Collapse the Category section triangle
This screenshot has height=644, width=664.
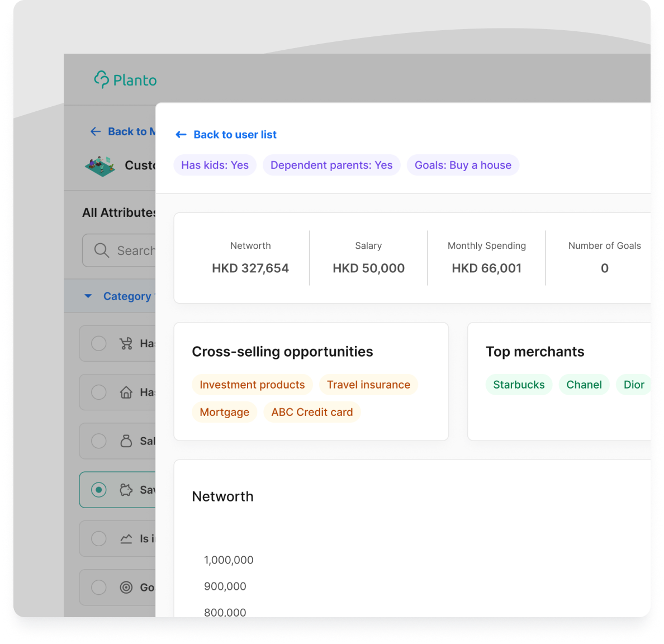click(x=88, y=296)
